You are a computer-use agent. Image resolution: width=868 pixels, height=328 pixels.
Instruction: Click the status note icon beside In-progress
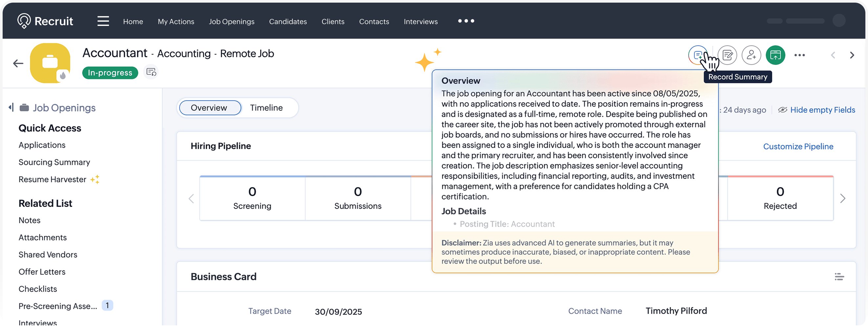click(x=151, y=72)
